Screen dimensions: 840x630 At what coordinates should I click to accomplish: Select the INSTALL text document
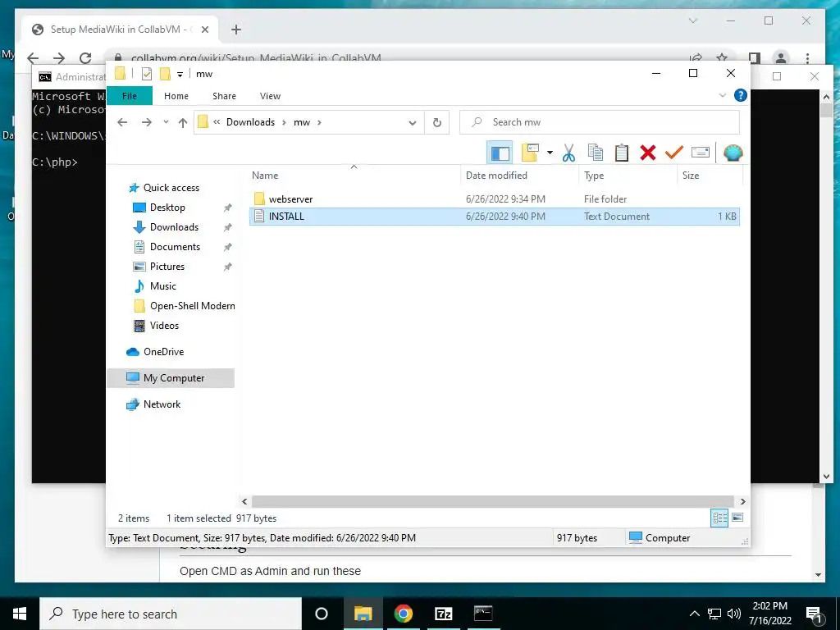495,217
